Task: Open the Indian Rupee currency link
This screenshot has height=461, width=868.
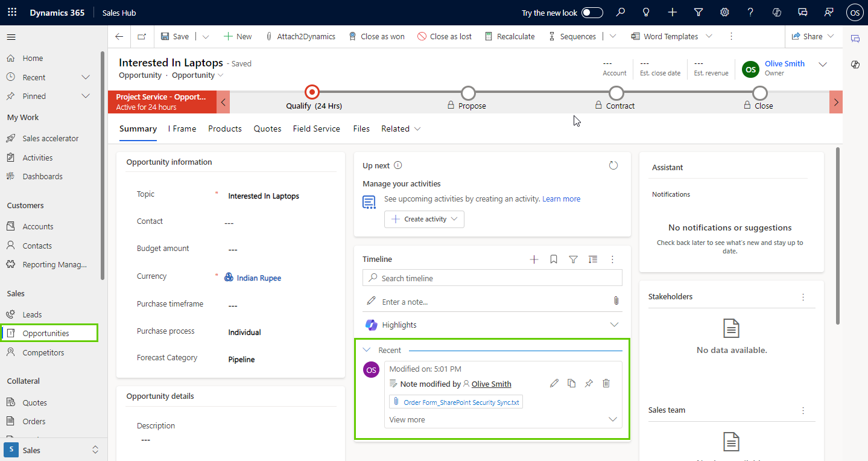Action: [259, 278]
